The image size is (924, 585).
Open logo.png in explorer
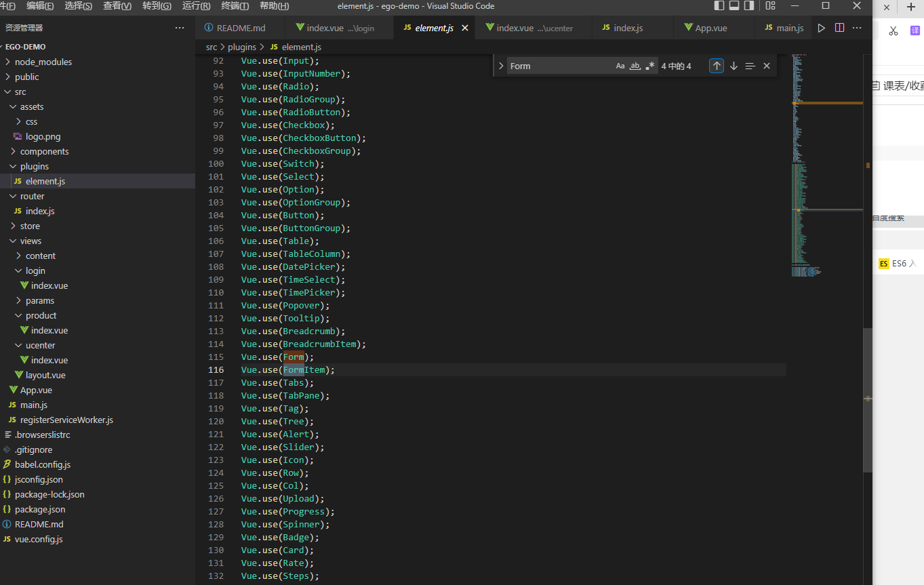coord(98,136)
